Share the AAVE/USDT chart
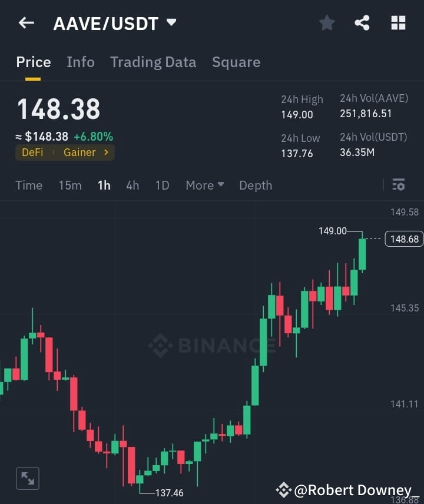Image resolution: width=424 pixels, height=504 pixels. [x=363, y=22]
